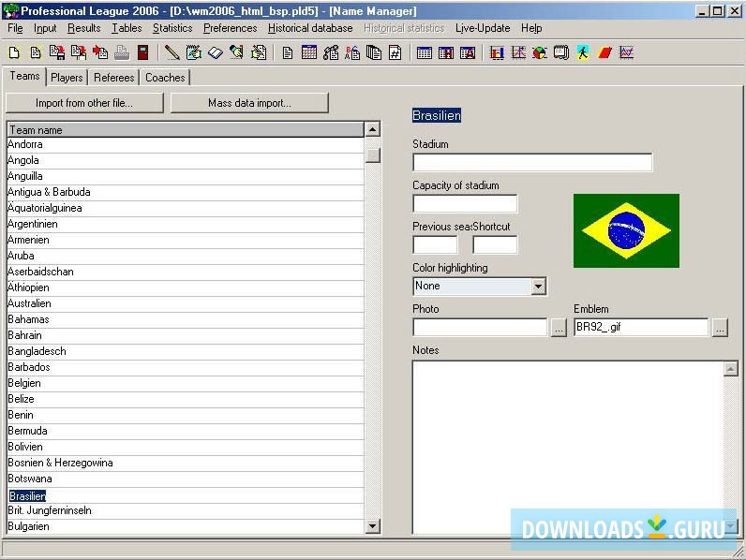746x560 pixels.
Task: Browse for a Photo file
Action: tap(559, 328)
